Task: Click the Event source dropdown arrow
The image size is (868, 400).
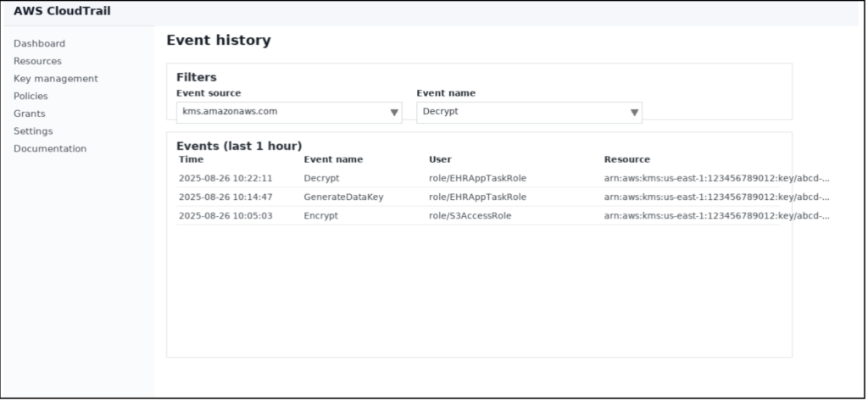Action: (x=394, y=113)
